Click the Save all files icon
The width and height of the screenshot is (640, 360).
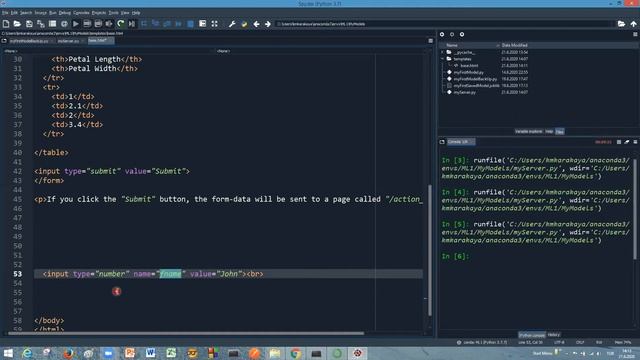[x=40, y=24]
